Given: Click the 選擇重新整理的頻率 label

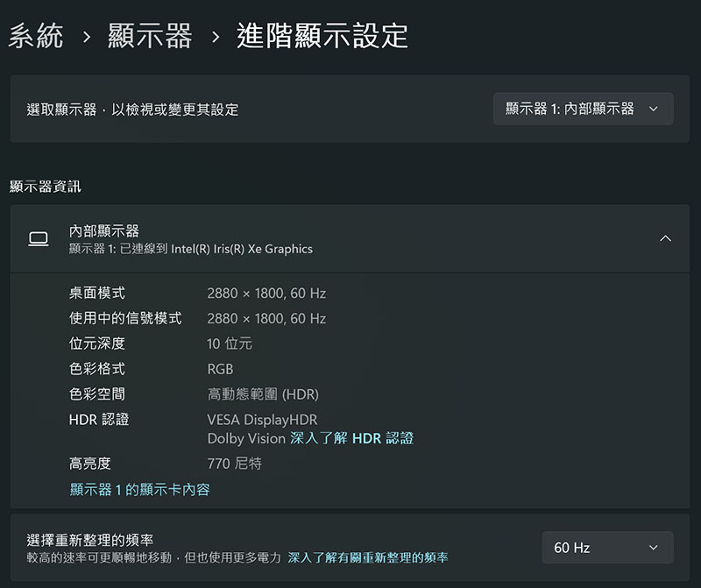Looking at the screenshot, I should pos(90,540).
